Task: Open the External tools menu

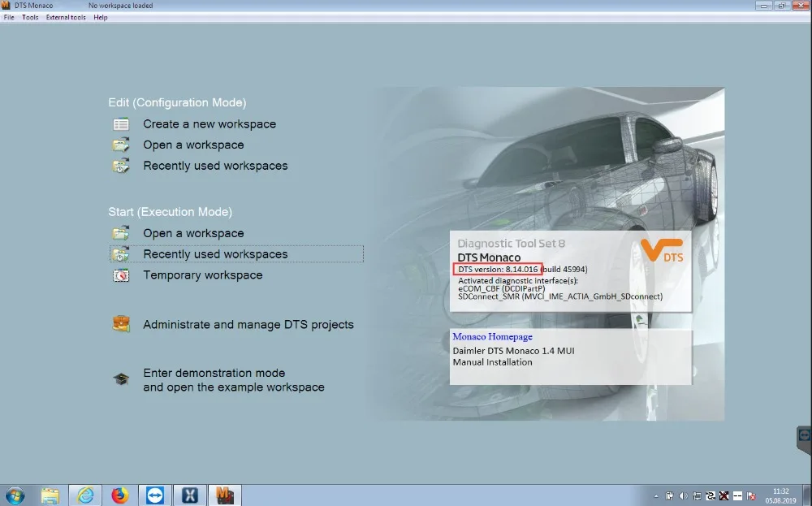Action: tap(66, 17)
